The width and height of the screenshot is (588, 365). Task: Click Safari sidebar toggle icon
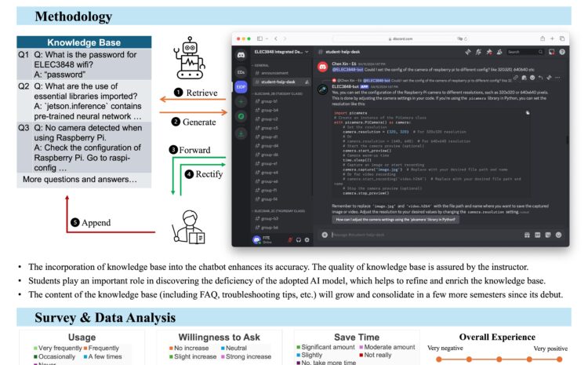click(260, 38)
